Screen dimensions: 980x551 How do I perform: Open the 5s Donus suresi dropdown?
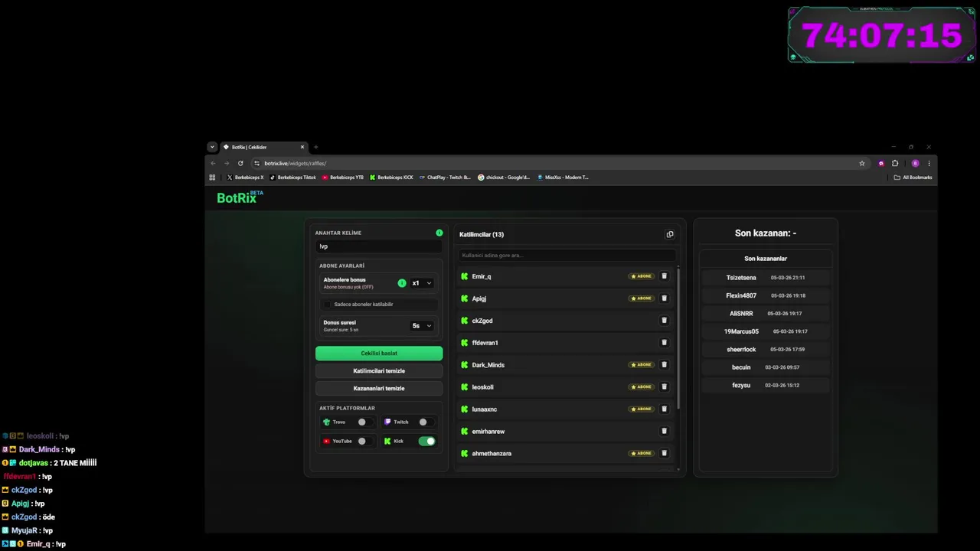tap(422, 325)
